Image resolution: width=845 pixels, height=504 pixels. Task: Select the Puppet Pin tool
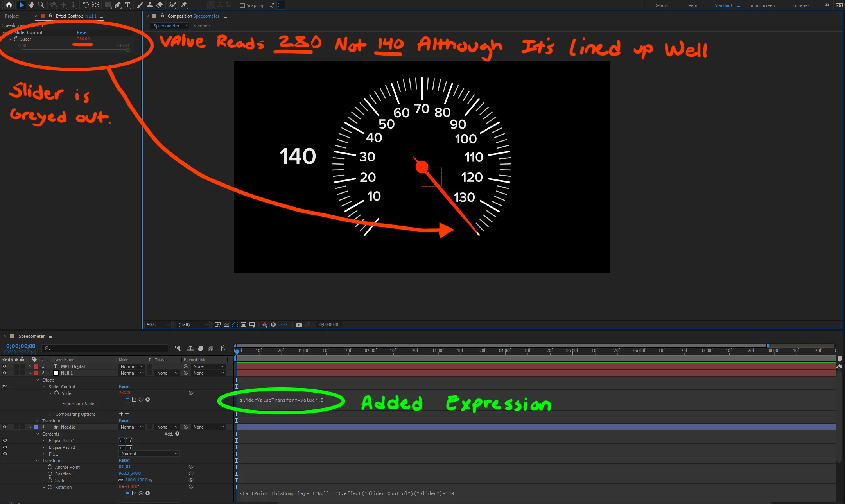(184, 5)
